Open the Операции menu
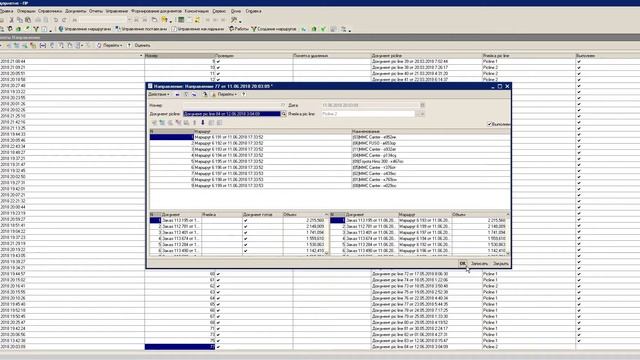 click(25, 11)
